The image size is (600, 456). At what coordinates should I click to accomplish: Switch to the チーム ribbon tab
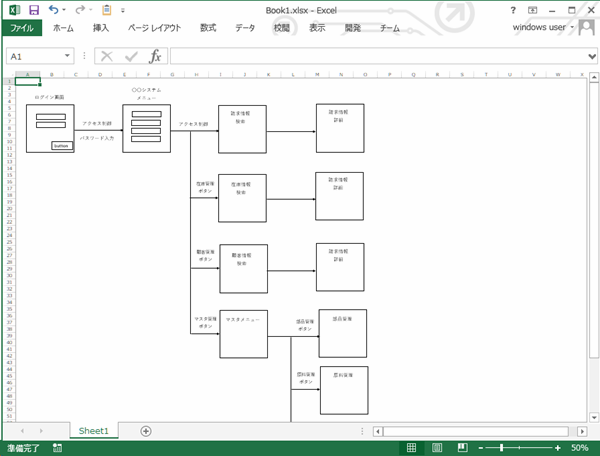pyautogui.click(x=390, y=28)
